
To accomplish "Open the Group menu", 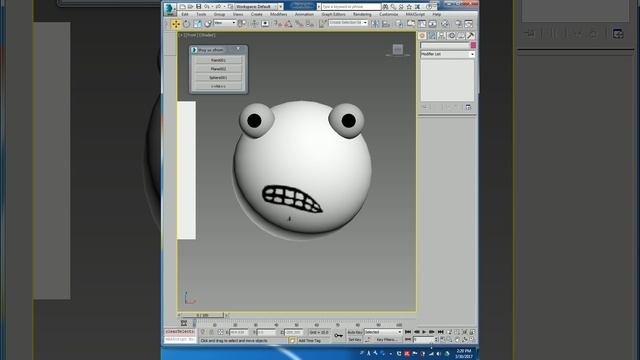I will point(219,14).
